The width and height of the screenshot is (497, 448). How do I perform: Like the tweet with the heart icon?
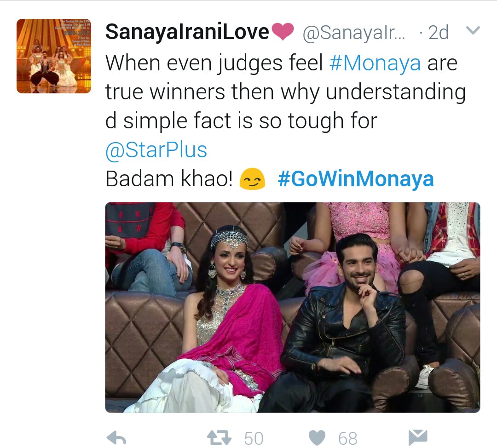(317, 438)
